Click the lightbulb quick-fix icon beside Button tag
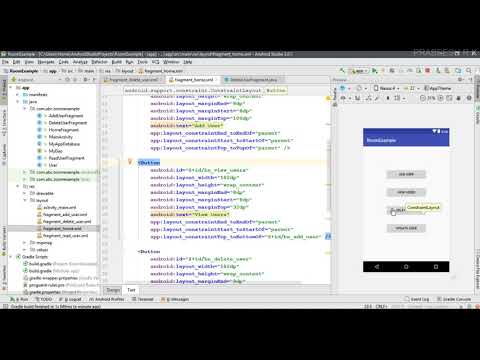The height and width of the screenshot is (360, 480). pos(130,162)
